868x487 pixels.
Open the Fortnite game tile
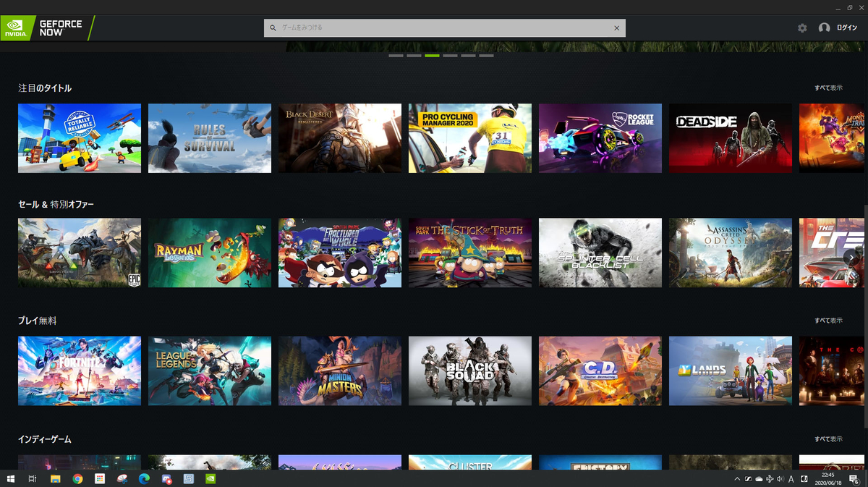80,371
